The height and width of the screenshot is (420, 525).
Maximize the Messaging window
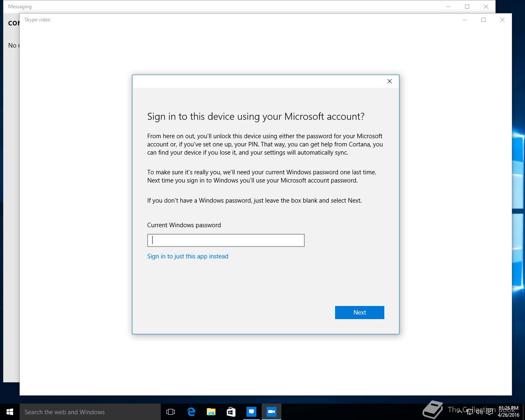pos(467,7)
